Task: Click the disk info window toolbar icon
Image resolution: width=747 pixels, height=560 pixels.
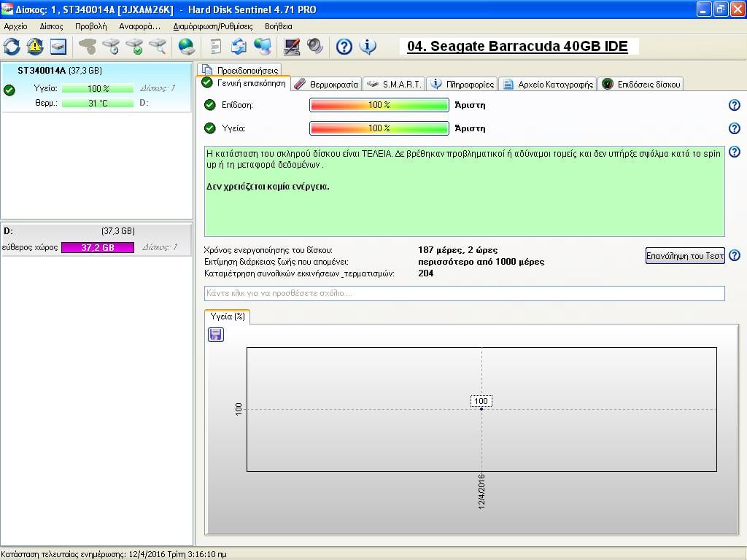Action: 58,47
